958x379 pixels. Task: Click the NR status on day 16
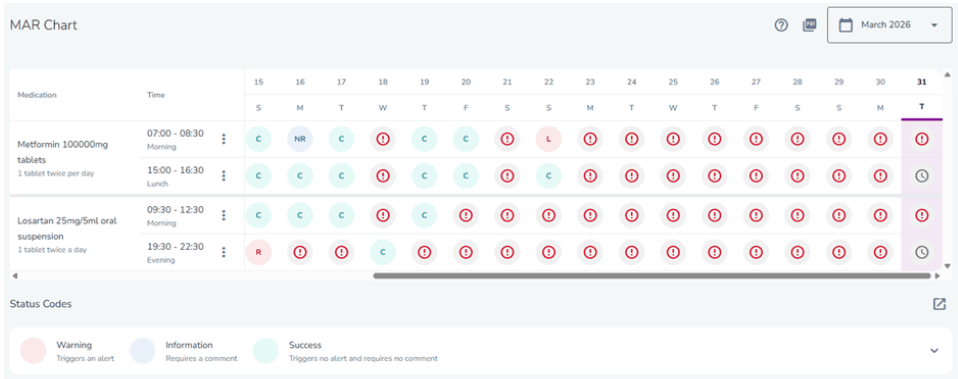point(300,139)
